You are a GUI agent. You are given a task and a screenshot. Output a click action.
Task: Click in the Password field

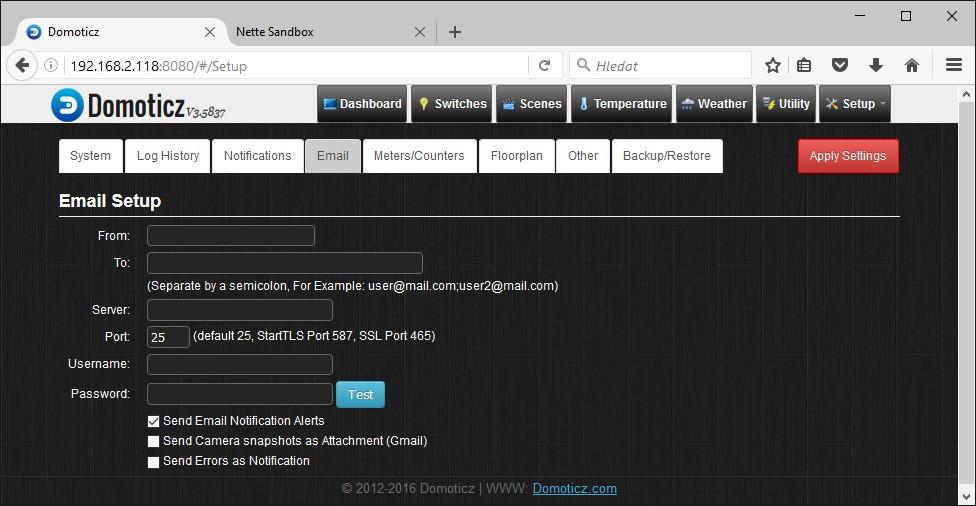point(240,394)
